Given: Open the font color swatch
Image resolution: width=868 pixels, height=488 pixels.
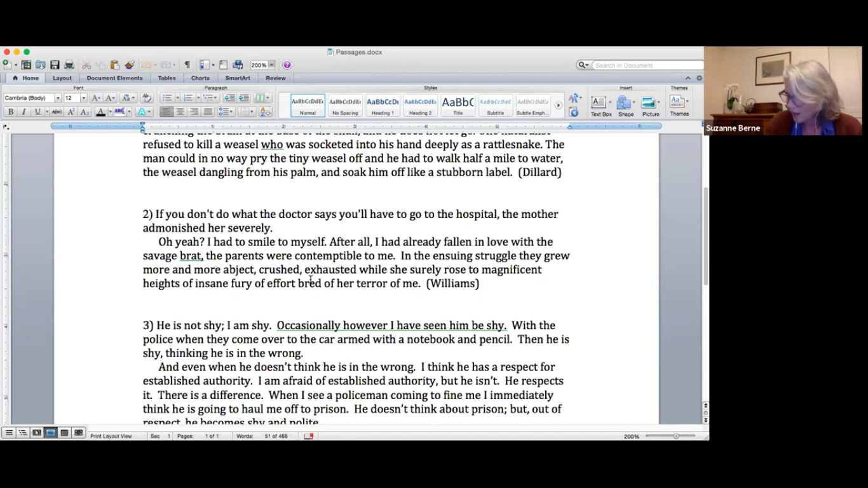Looking at the screenshot, I should 100,112.
